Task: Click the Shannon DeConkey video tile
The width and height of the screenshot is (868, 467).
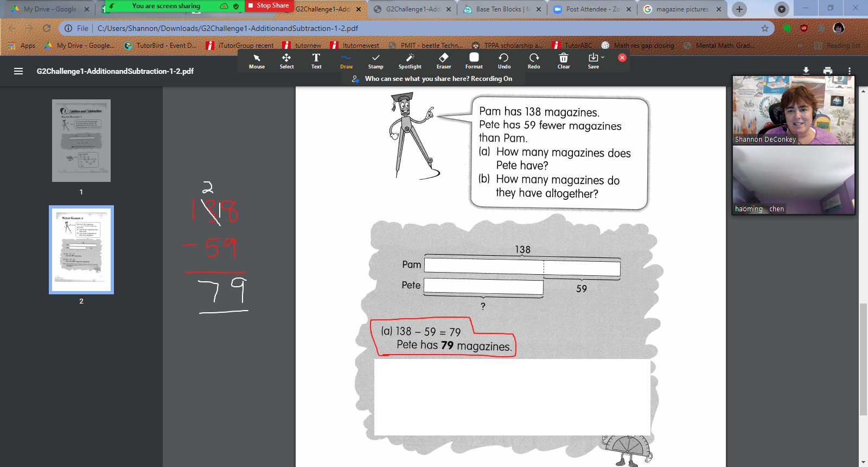Action: [x=794, y=110]
